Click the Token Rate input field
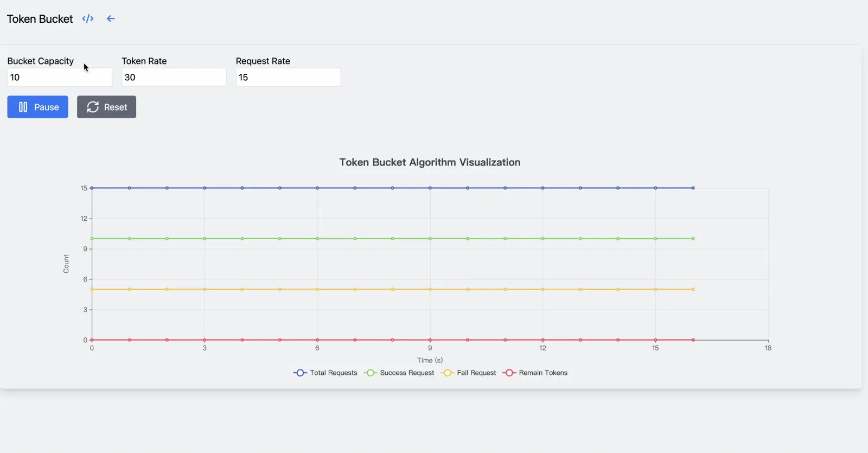Screen dimensions: 868x453 174,77
